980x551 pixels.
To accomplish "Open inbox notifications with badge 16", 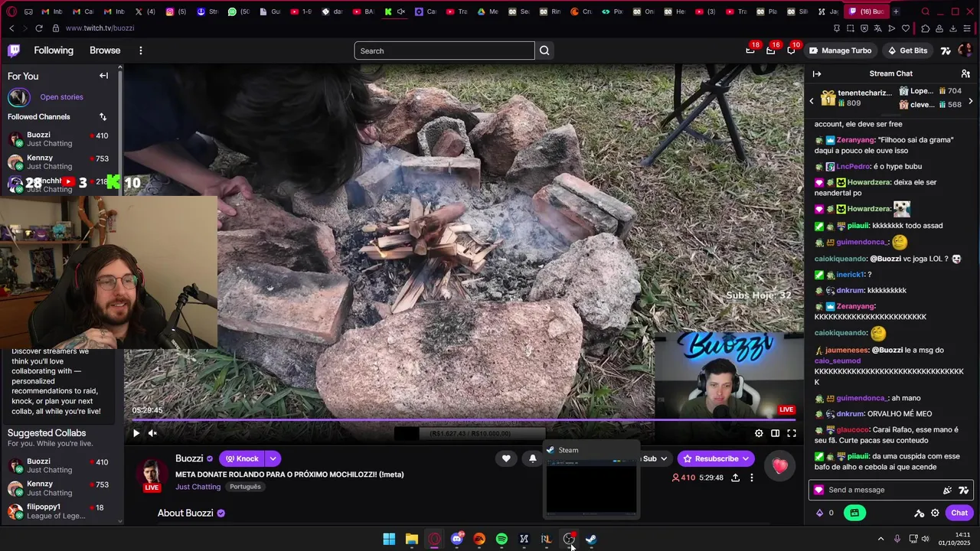I will click(770, 51).
